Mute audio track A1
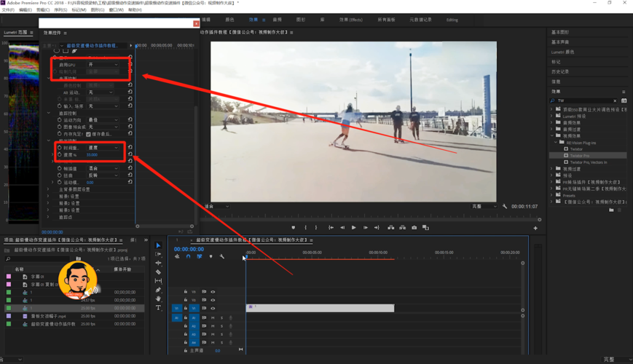The height and width of the screenshot is (364, 633). (213, 317)
